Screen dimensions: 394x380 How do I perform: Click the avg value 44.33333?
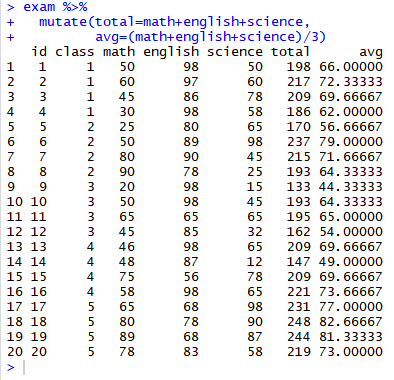click(x=351, y=187)
